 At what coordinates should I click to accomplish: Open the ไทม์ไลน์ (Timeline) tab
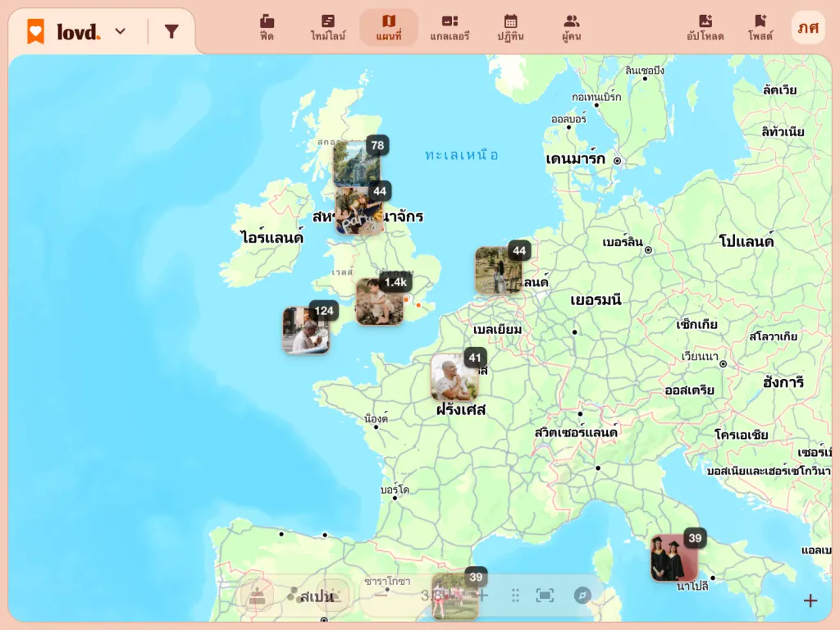coord(328,28)
